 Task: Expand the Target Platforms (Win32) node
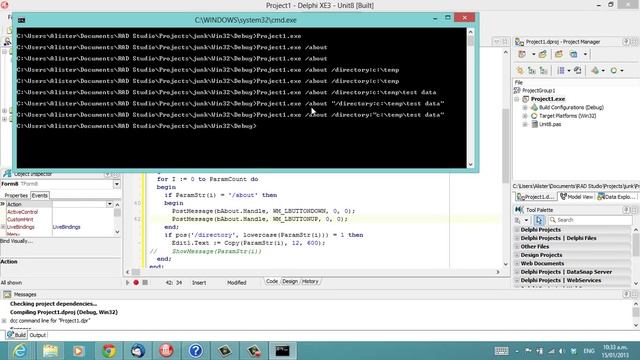525,116
